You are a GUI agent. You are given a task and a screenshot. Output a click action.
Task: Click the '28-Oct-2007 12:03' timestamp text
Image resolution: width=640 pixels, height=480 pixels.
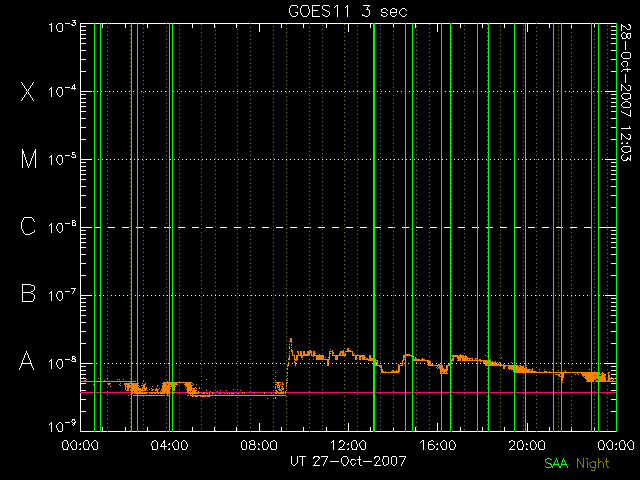click(x=625, y=92)
